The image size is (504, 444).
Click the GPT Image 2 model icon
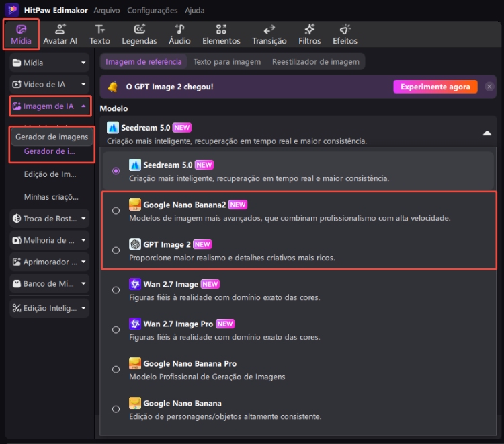pos(135,244)
